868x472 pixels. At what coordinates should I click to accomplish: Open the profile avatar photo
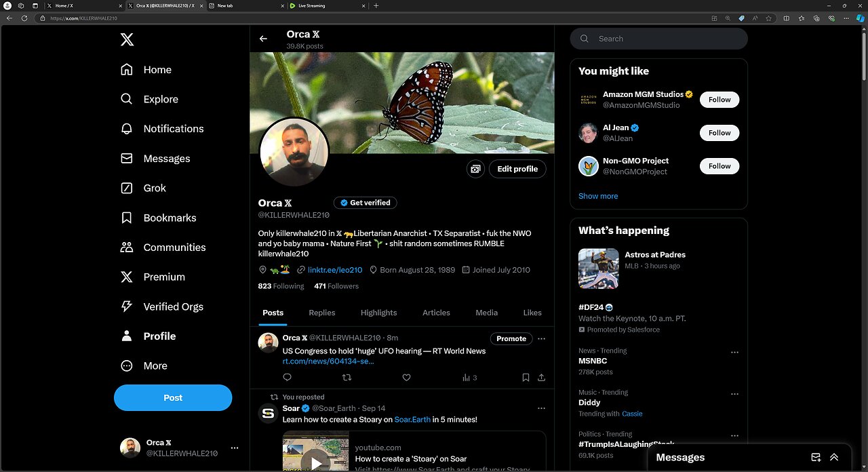[294, 153]
